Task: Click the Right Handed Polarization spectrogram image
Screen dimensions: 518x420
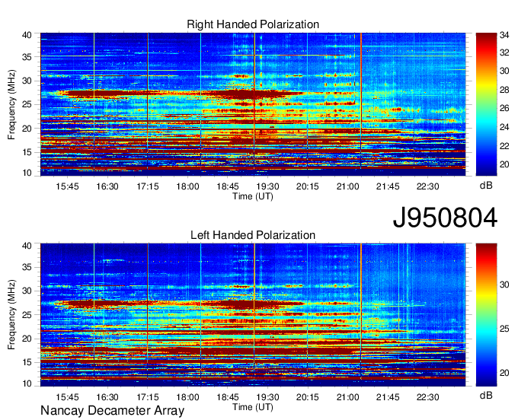Action: click(253, 104)
